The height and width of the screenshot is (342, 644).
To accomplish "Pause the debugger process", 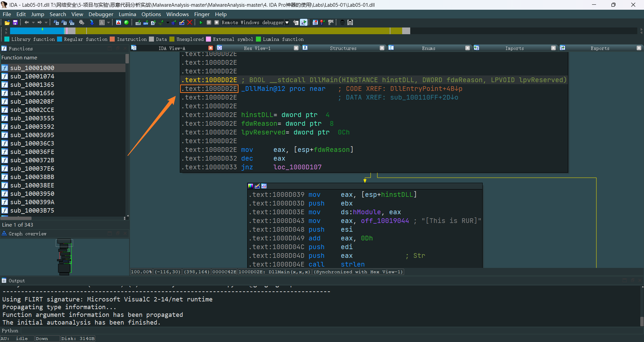I will (209, 22).
